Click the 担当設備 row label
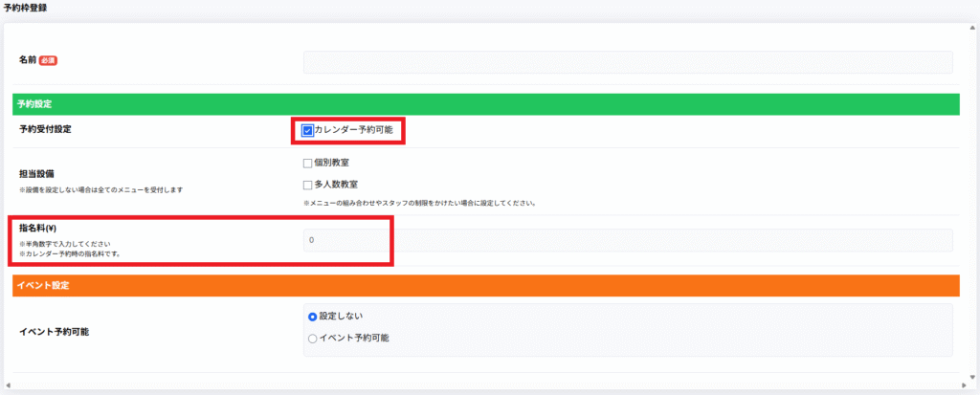980x395 pixels. pyautogui.click(x=36, y=174)
